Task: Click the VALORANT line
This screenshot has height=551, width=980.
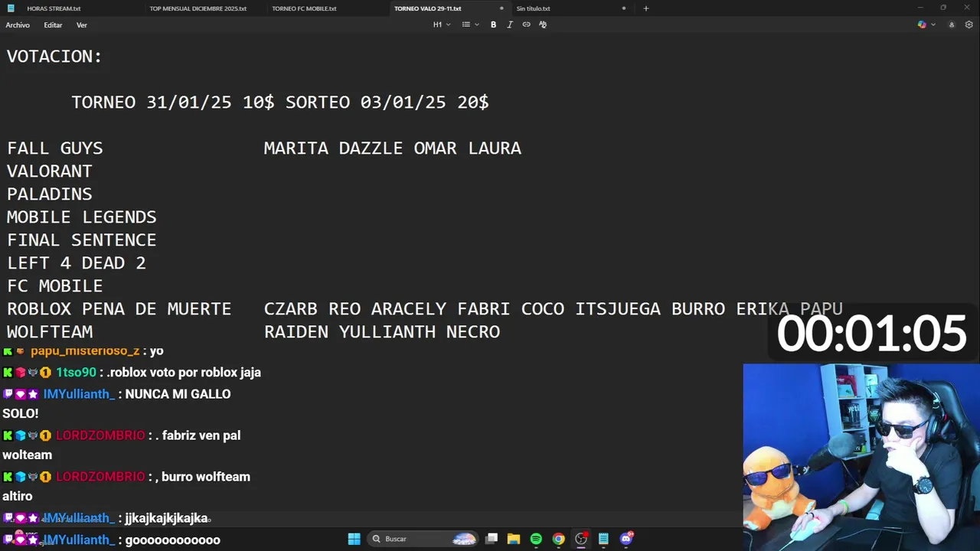Action: click(x=49, y=171)
